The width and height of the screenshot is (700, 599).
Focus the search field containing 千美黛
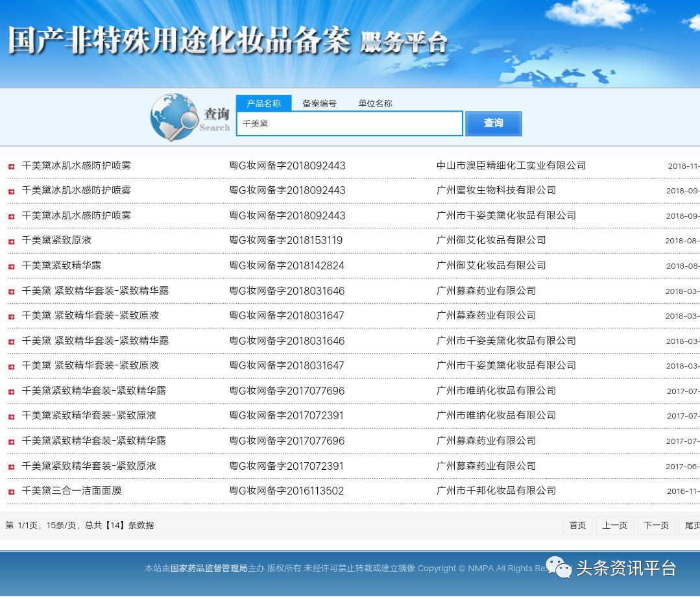(349, 123)
